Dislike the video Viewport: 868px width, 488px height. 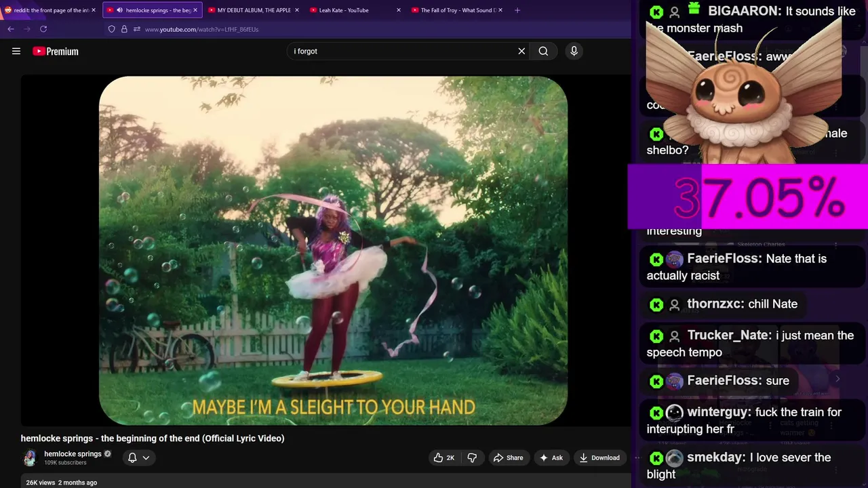472,457
